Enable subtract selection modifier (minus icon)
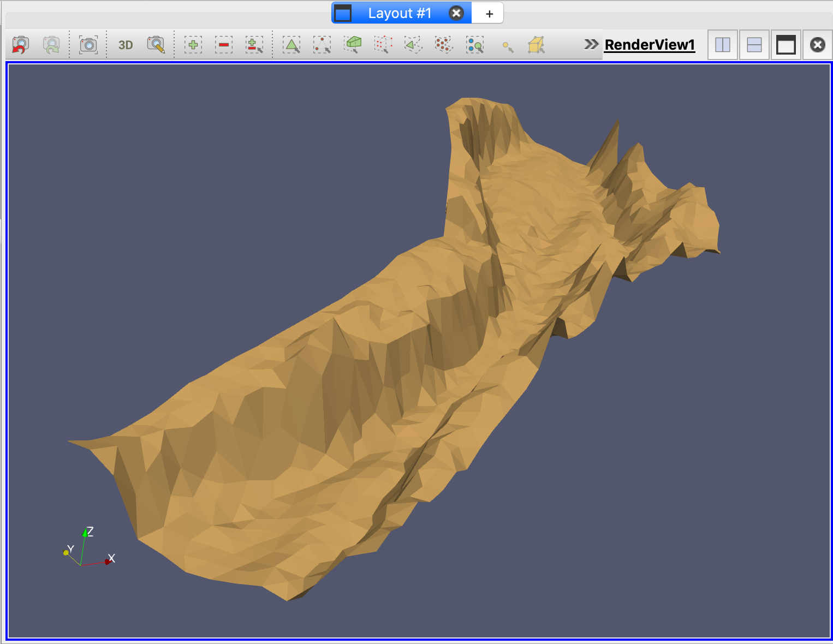Viewport: 833px width, 644px height. click(224, 45)
